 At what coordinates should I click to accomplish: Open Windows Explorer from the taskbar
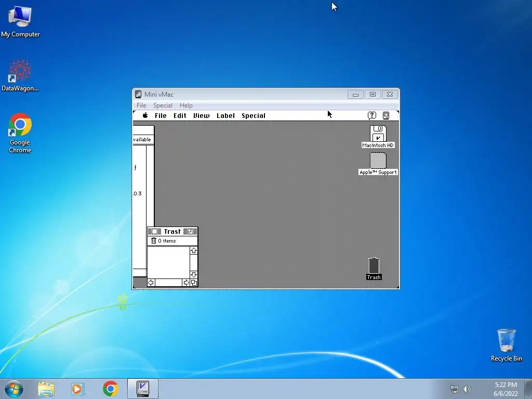[x=46, y=389]
